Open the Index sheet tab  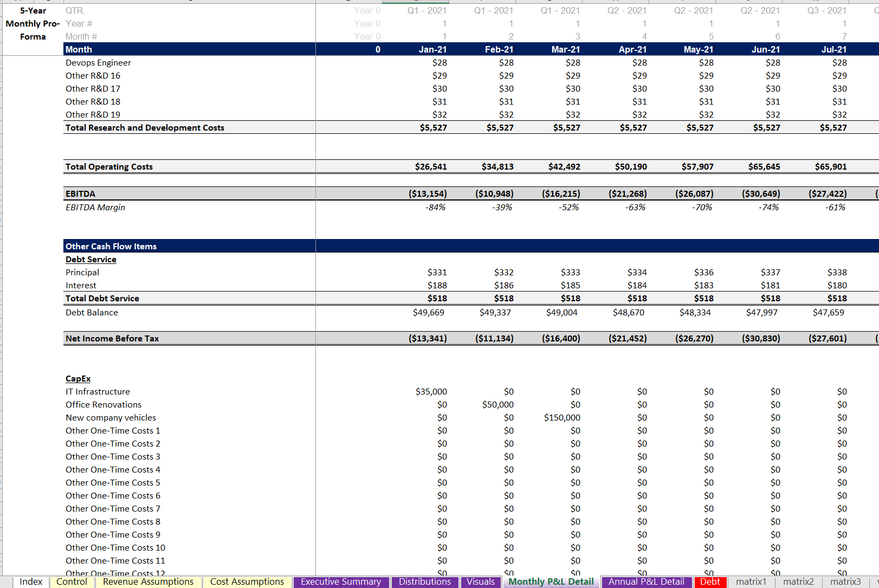pos(31,581)
